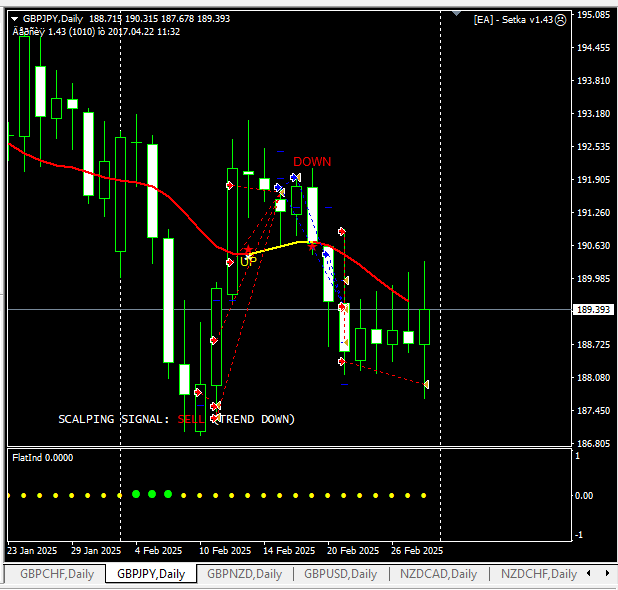The width and height of the screenshot is (618, 590).
Task: Switch to the GBPUSD,Daily tab
Action: click(341, 574)
